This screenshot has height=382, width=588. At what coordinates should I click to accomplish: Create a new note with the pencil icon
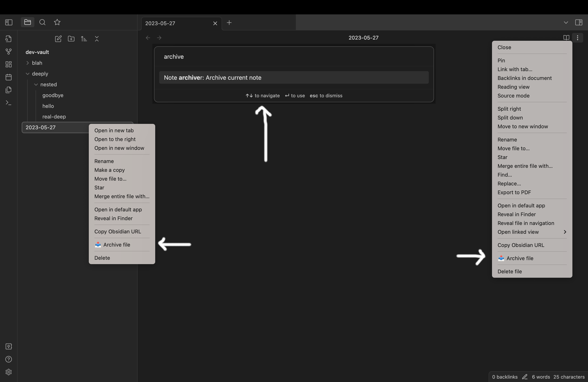[x=58, y=39]
